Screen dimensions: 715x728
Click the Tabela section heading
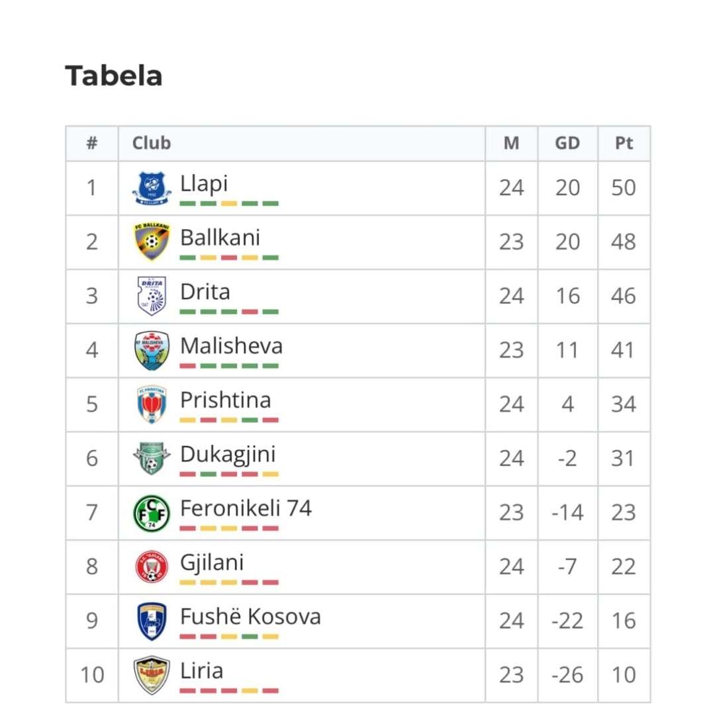point(114,75)
